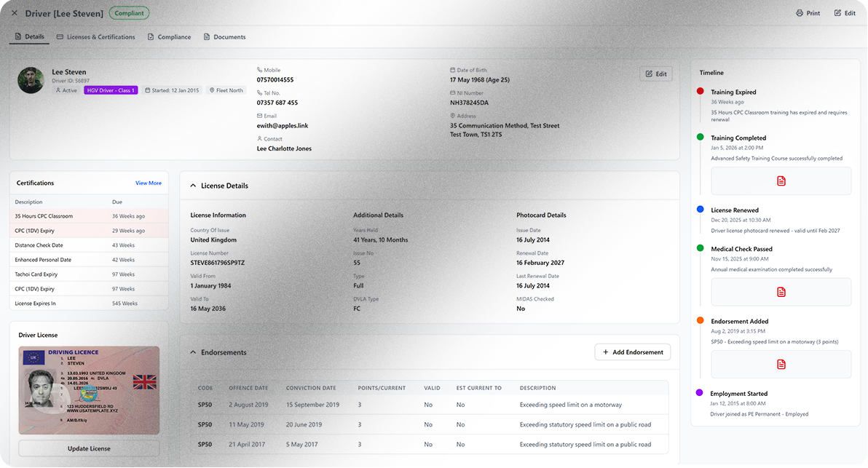Click View More link in Certifications

(149, 183)
